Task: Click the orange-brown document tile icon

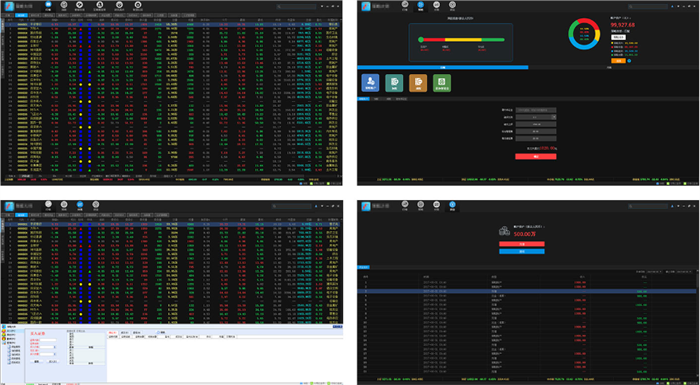Action: [x=418, y=83]
